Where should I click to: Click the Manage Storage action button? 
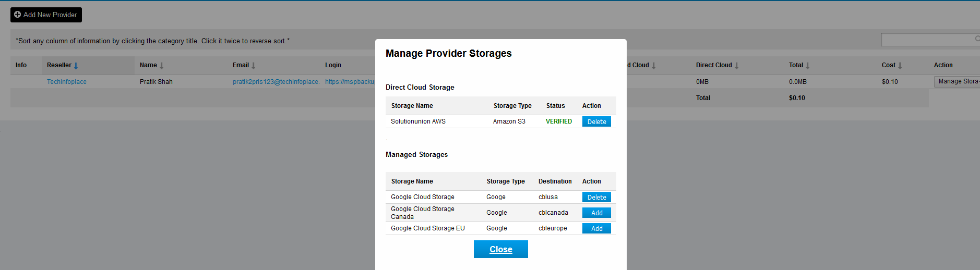tap(957, 82)
